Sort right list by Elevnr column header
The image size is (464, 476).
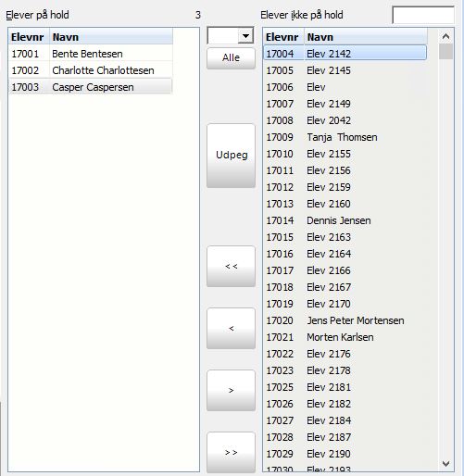(x=283, y=37)
